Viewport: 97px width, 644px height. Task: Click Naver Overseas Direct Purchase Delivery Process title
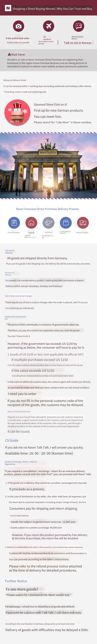47,209
